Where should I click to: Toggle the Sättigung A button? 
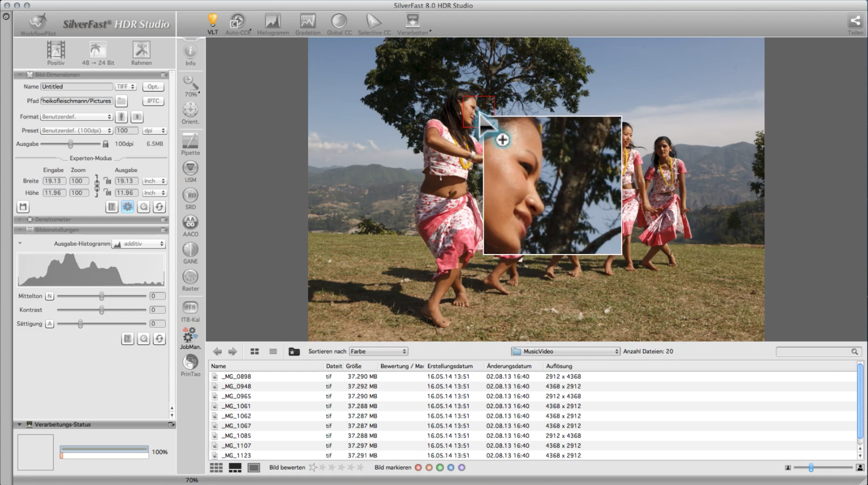tap(49, 324)
